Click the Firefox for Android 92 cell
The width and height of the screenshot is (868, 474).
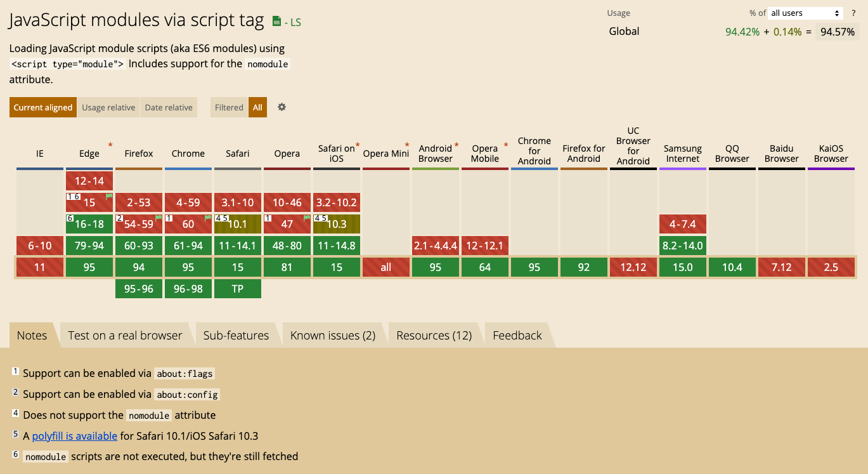click(584, 267)
